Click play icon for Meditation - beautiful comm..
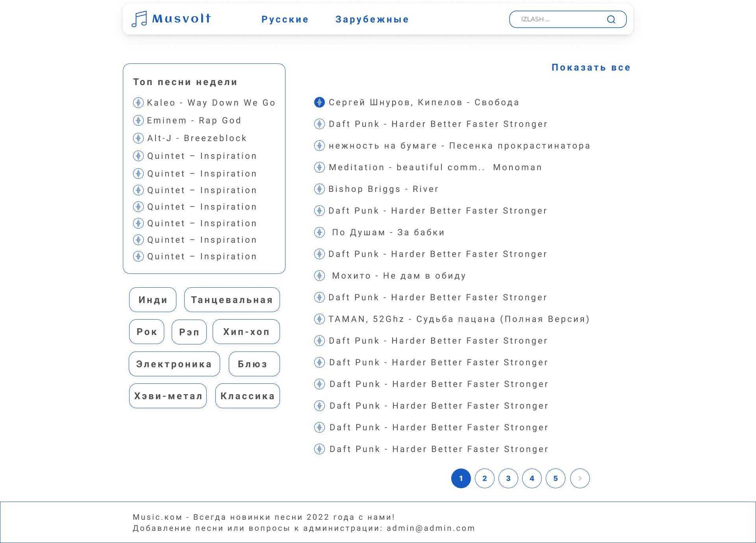 (319, 167)
